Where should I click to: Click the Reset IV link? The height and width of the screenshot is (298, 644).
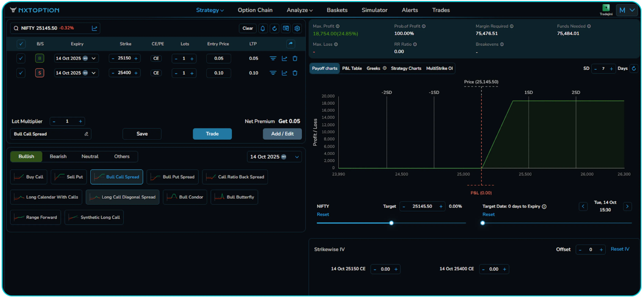coord(620,249)
